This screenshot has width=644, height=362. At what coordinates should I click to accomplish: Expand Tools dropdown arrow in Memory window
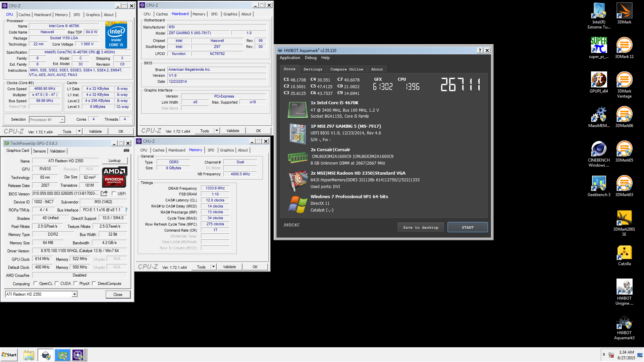tap(214, 267)
